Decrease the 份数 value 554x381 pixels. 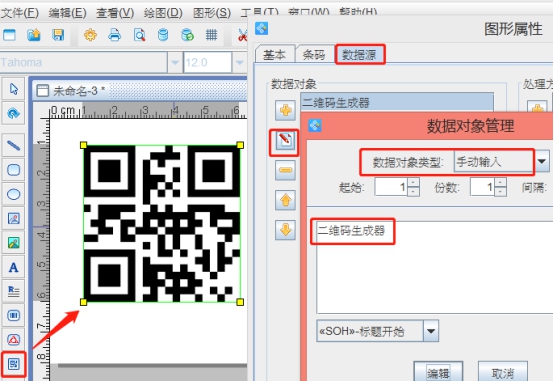click(x=500, y=191)
